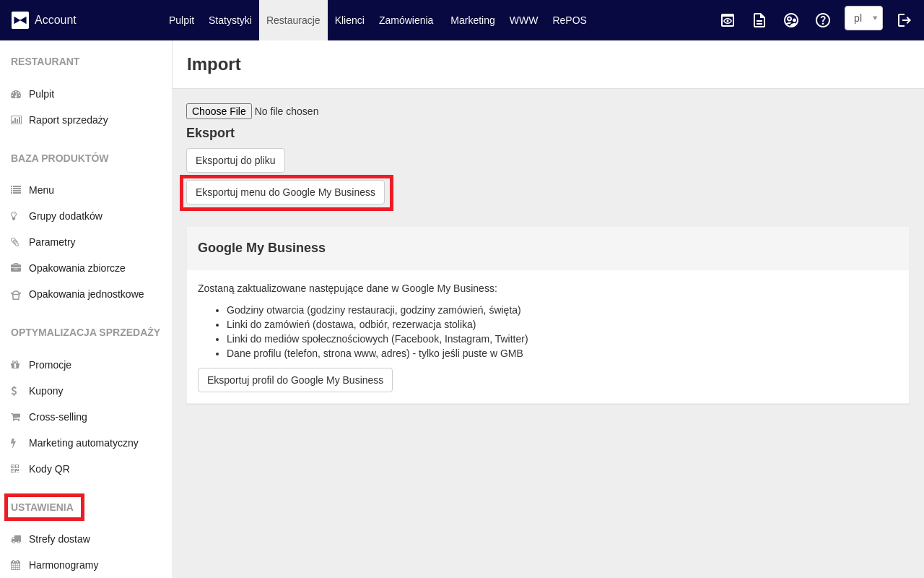The image size is (924, 578).
Task: Open Raport sprzedaży via chart icon
Action: (x=14, y=119)
